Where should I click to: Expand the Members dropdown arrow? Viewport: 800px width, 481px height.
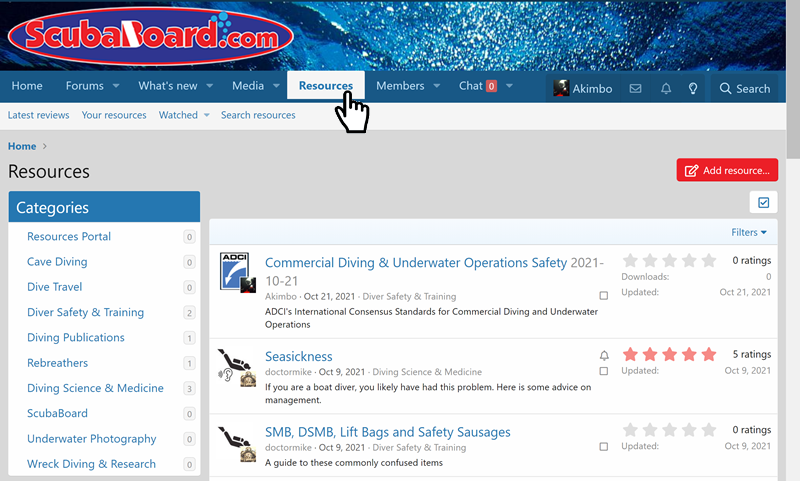(437, 86)
